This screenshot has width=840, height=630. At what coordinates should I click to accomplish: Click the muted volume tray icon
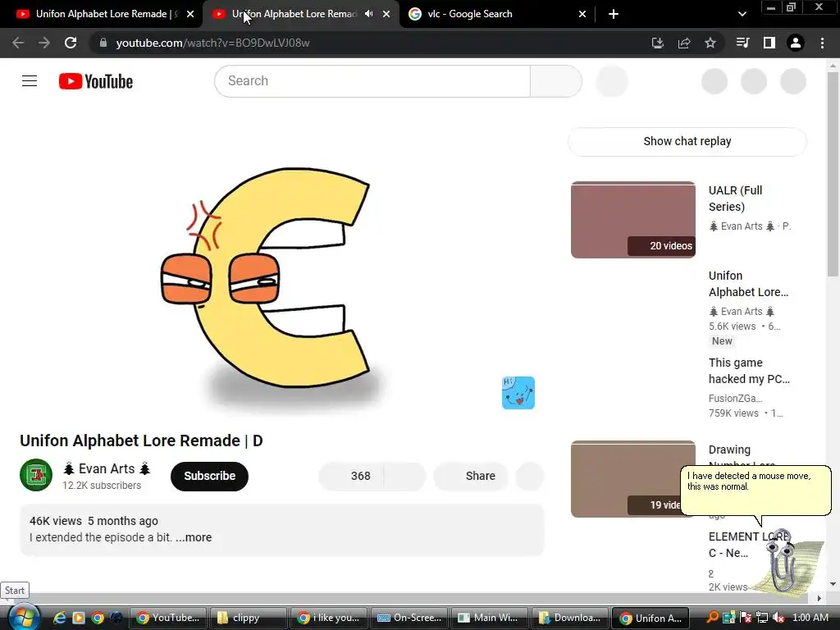click(x=779, y=618)
